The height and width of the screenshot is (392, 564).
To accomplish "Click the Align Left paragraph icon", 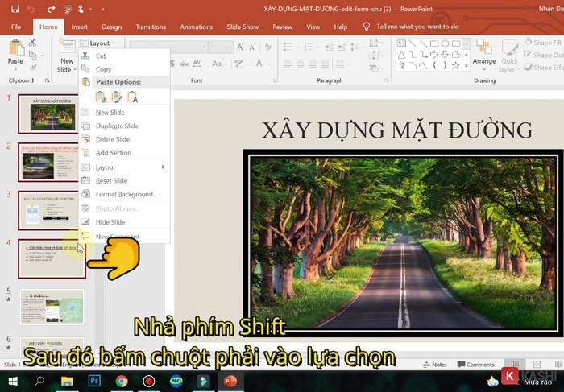I will [288, 64].
